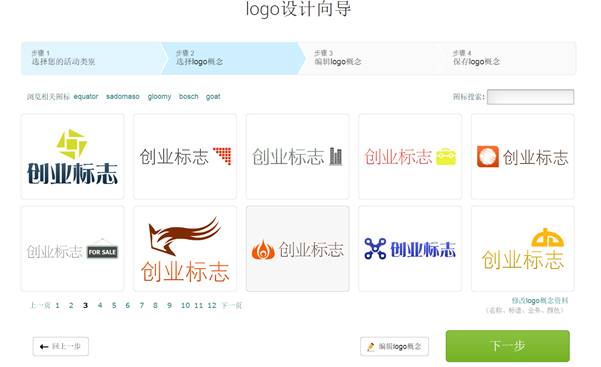Click the FOR SALE sign icon
Viewport: 601px width, 367px height.
tap(102, 250)
